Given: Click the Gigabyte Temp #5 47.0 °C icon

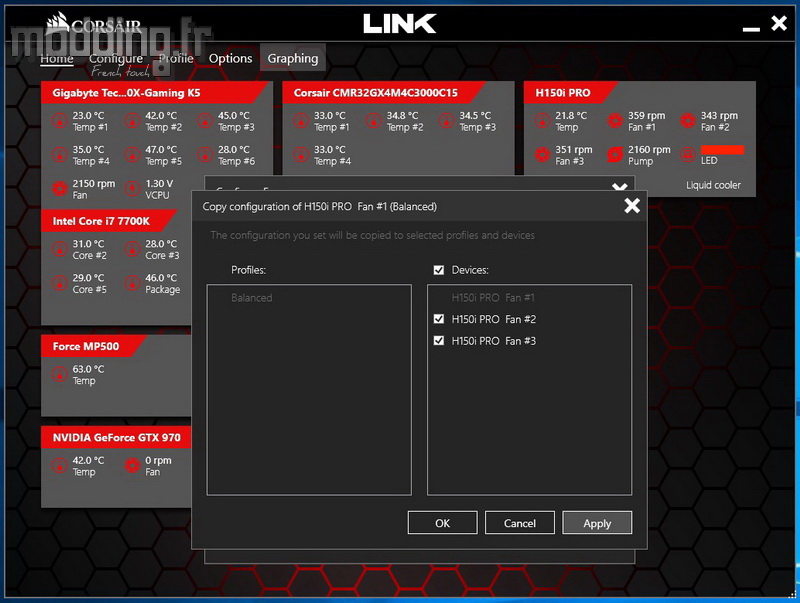Looking at the screenshot, I should coord(133,155).
